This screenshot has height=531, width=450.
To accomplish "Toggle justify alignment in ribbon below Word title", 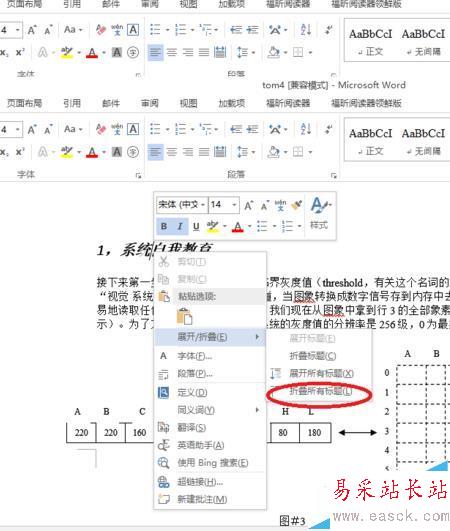I will pyautogui.click(x=204, y=152).
